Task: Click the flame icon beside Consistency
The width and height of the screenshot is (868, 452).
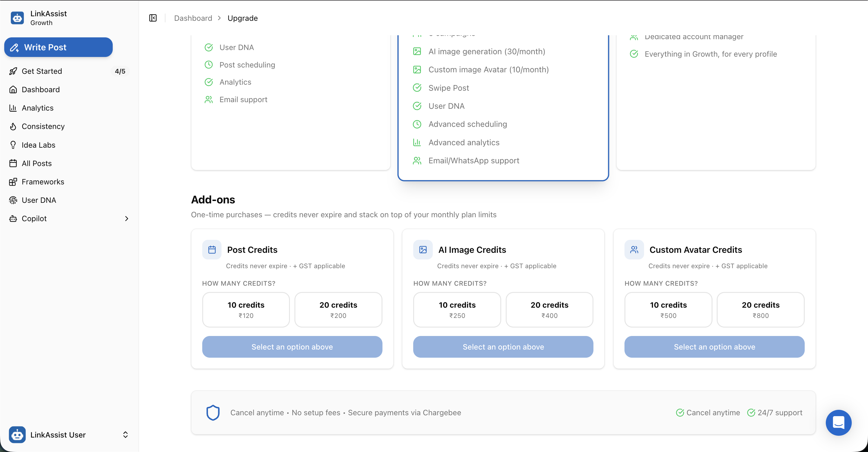Action: tap(13, 126)
